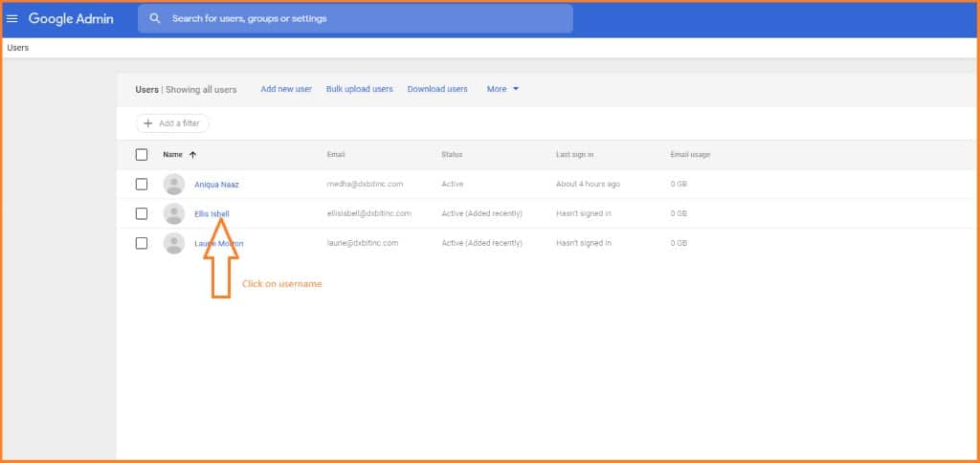The width and height of the screenshot is (980, 463).
Task: Open Aniqua Naaz user name link
Action: point(216,184)
